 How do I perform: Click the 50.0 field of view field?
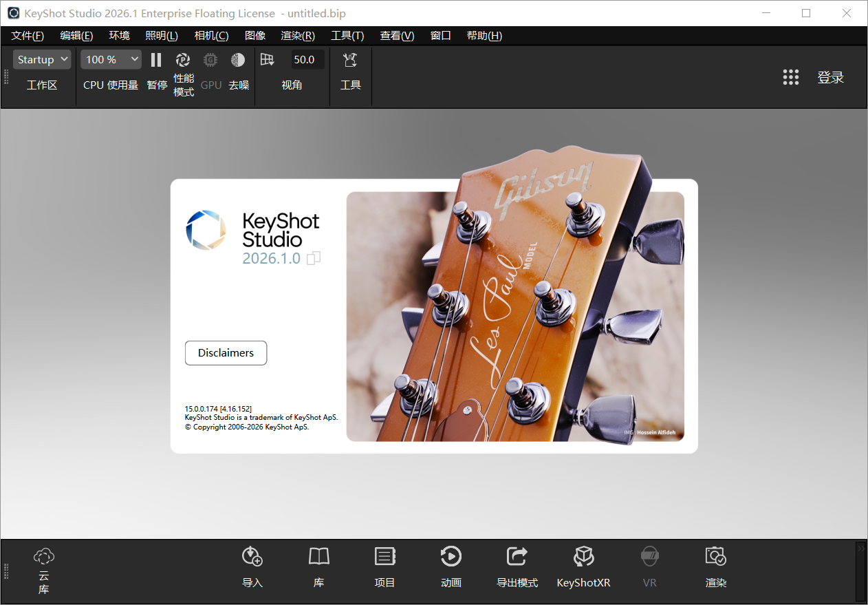coord(307,60)
